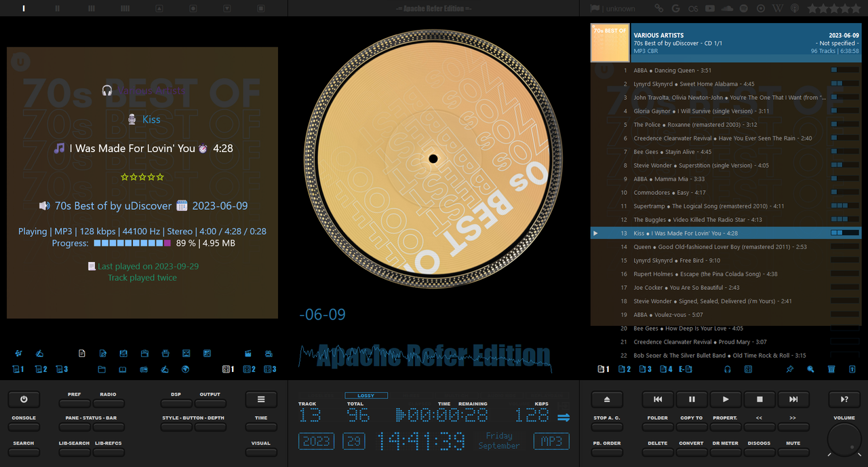868x467 pixels.
Task: Click the folder icon in lower-left panel
Action: click(x=102, y=369)
